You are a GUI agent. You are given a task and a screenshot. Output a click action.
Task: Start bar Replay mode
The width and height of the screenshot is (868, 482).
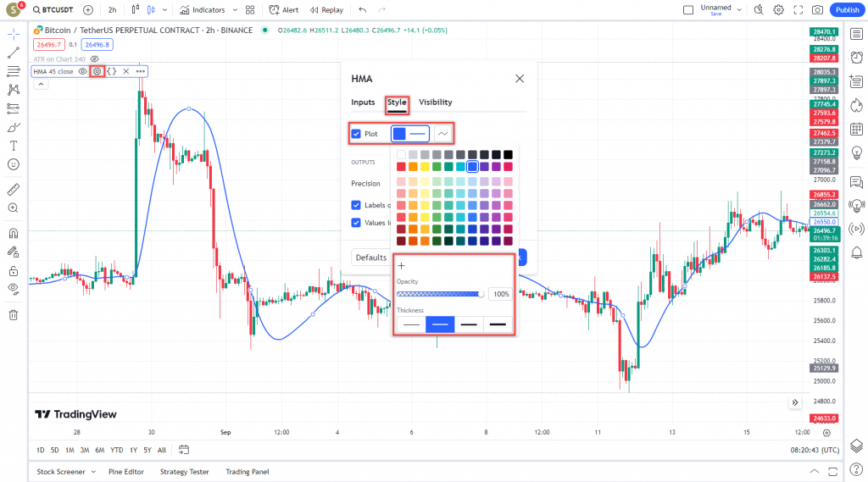point(326,10)
